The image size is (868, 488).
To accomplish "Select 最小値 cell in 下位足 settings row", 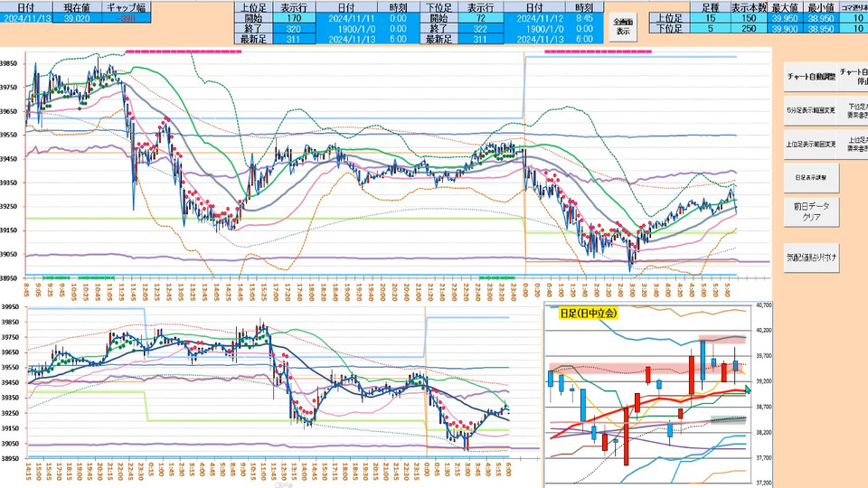I will tap(821, 29).
